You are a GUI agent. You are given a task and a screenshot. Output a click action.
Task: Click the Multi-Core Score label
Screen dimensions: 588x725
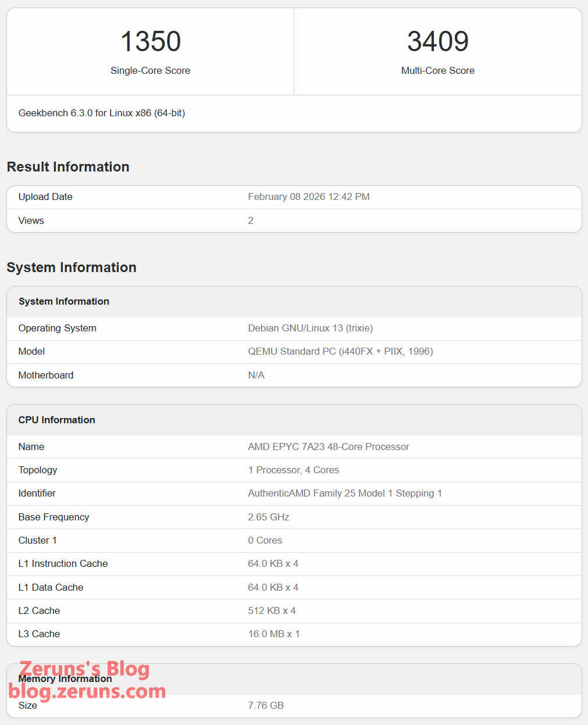tap(437, 70)
